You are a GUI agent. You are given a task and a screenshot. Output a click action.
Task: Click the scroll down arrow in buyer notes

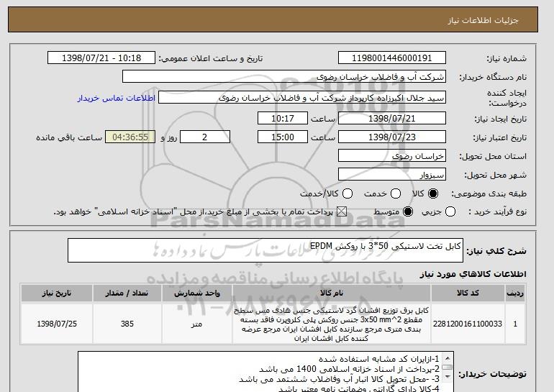(x=448, y=377)
